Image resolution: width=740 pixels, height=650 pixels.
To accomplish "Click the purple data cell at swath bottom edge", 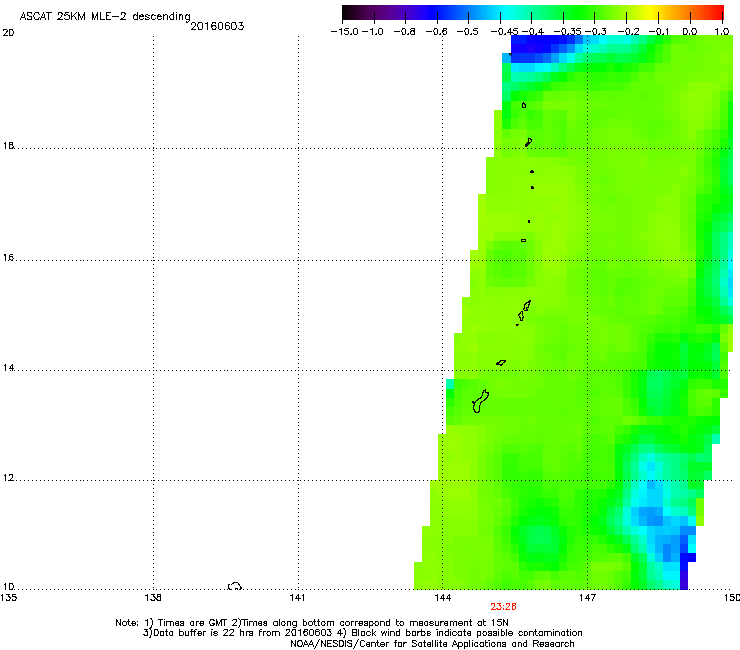I will [x=684, y=581].
